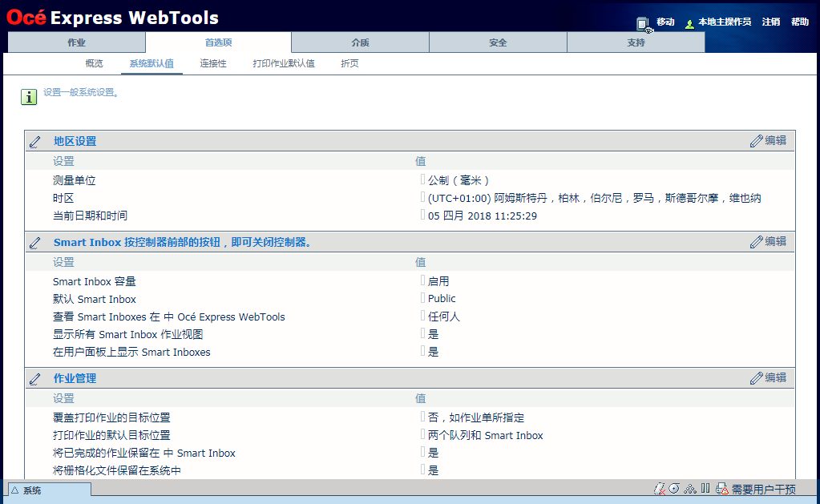Open the 折页 sub-tab
The width and height of the screenshot is (820, 504).
point(349,63)
